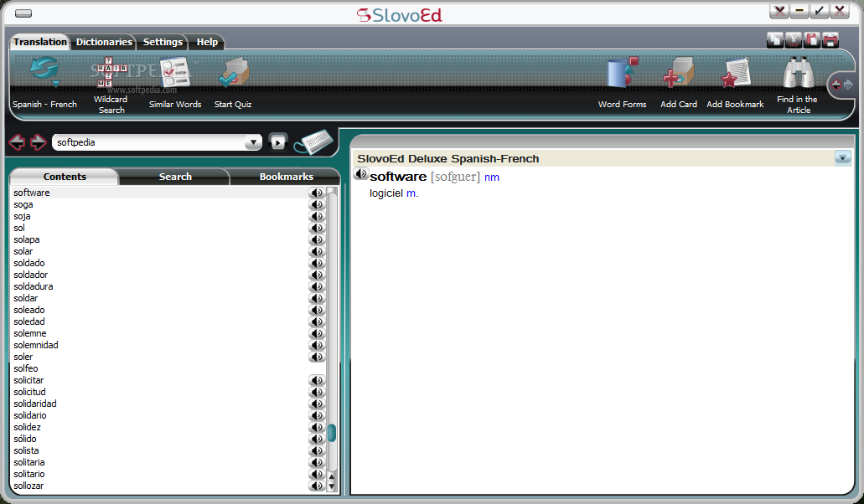864x504 pixels.
Task: Click the paste clipboard icon
Action: [812, 39]
